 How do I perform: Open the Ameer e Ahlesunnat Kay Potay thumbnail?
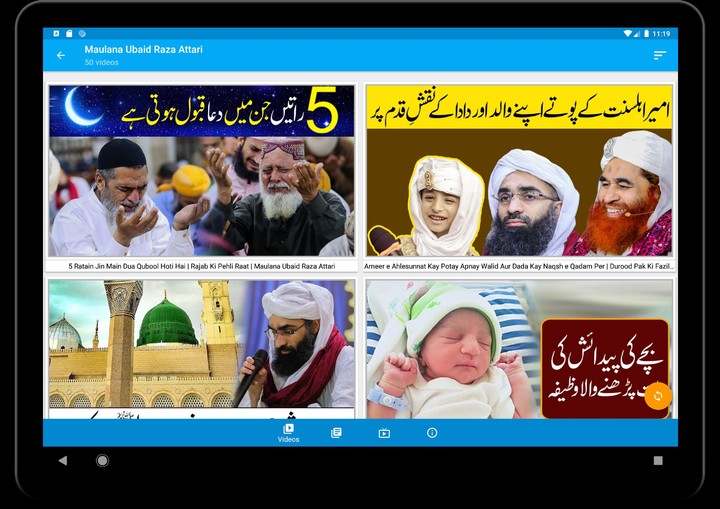point(519,170)
